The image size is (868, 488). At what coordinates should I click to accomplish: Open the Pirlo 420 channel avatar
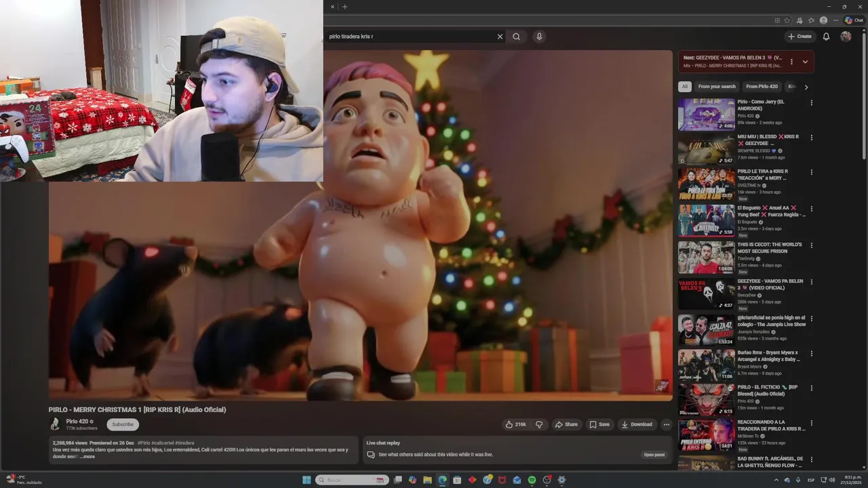55,424
